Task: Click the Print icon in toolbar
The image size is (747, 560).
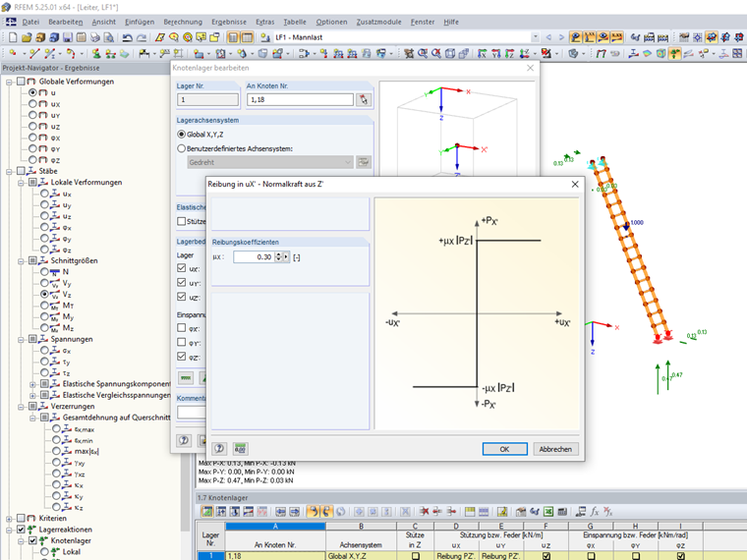Action: click(x=95, y=37)
